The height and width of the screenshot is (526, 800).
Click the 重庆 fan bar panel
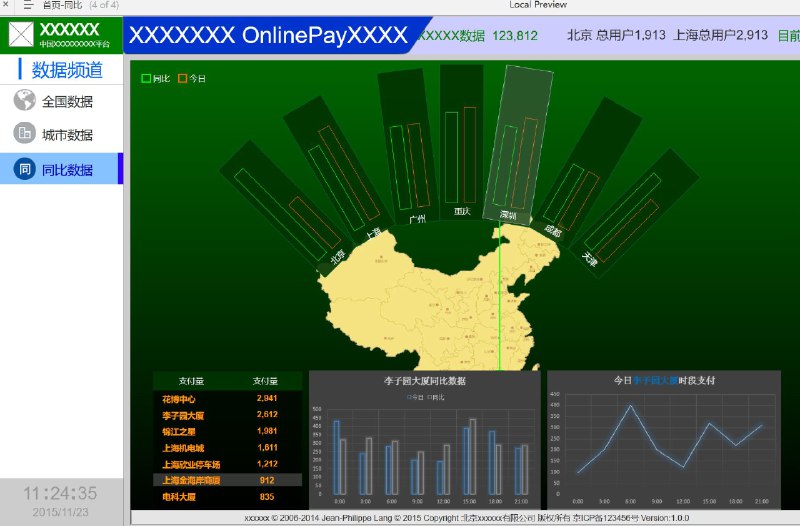tap(462, 142)
